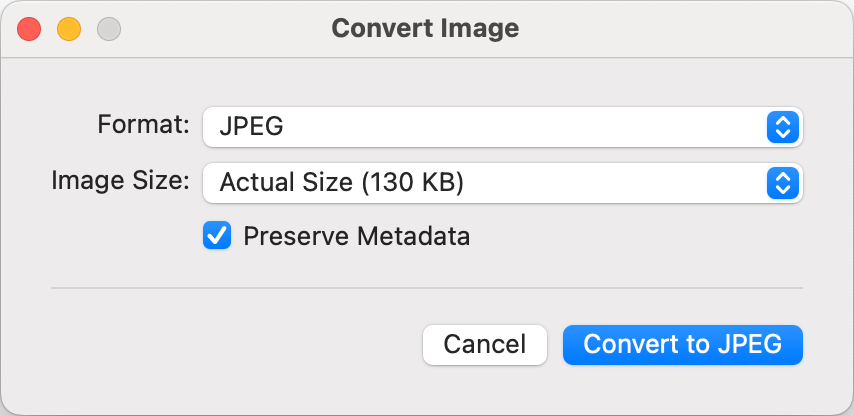The width and height of the screenshot is (854, 416).
Task: Click the "Format:" field label
Action: [x=143, y=125]
